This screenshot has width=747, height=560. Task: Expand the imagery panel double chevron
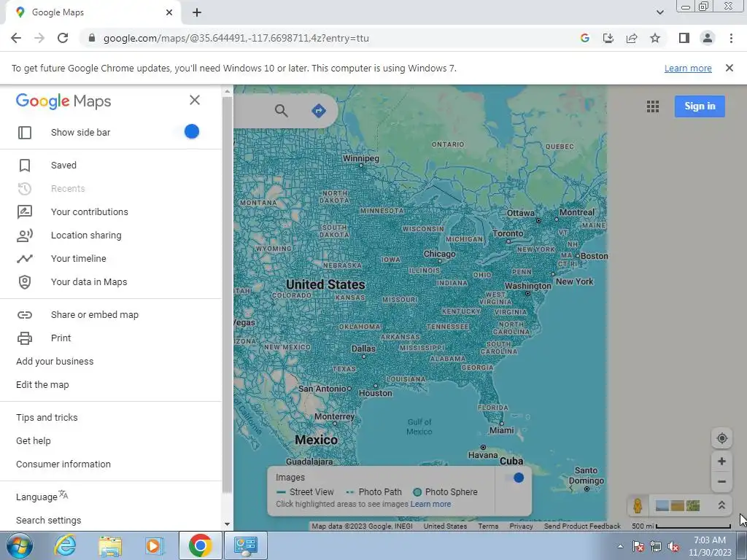pos(721,505)
